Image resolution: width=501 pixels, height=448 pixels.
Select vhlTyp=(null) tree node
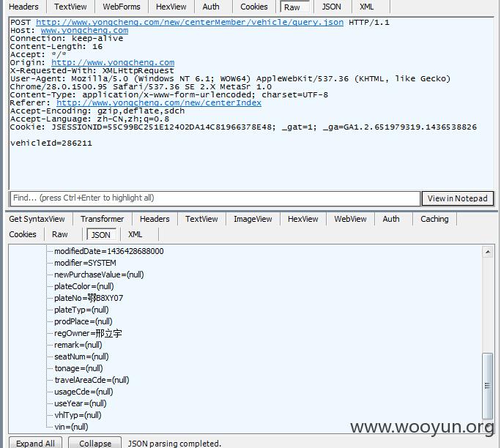coord(78,415)
